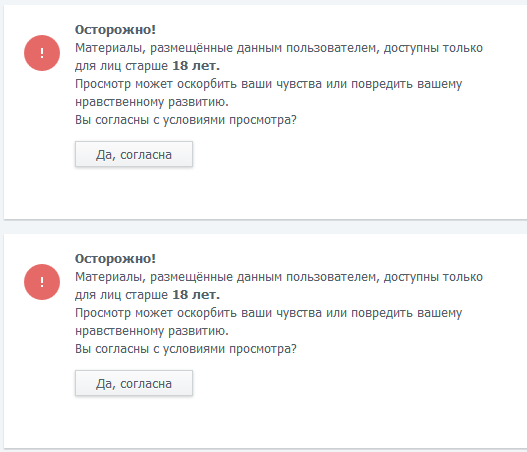Click the empty area under the first card's button
Screen dimensions: 527x452
point(266,193)
